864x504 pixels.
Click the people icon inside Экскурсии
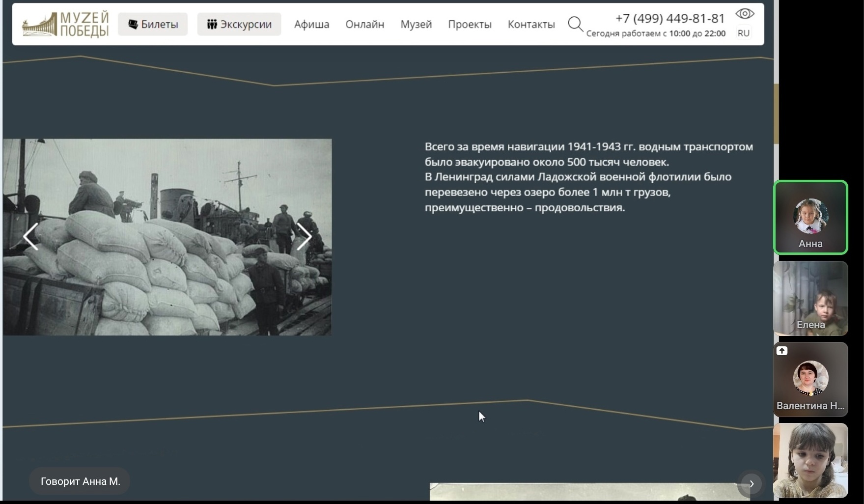point(212,24)
